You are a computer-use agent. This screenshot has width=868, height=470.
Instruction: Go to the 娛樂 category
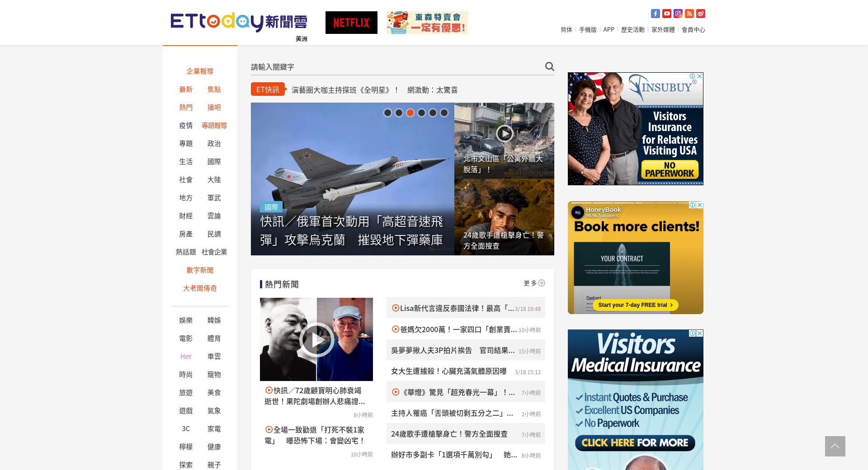point(186,320)
